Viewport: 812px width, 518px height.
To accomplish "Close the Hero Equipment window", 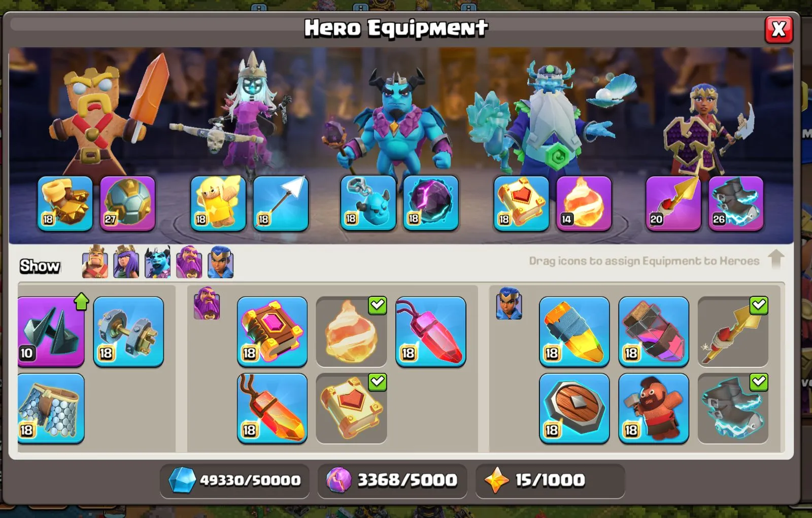I will (779, 29).
